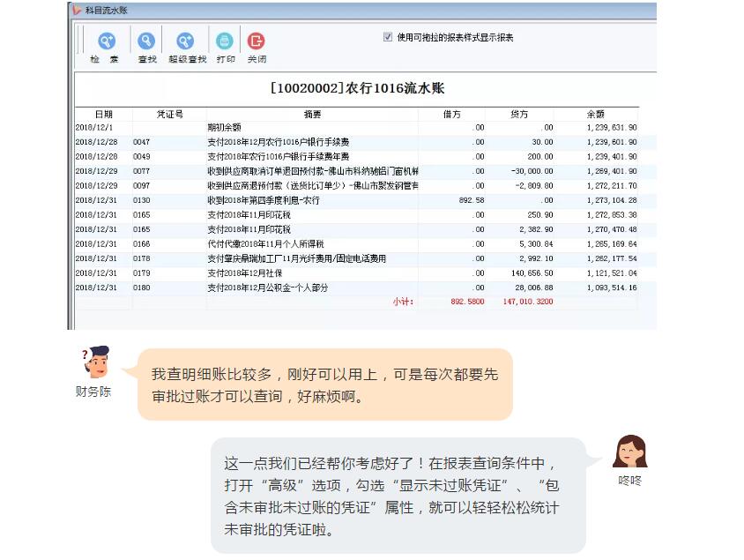Open 超级查找 (super find) tool

[185, 41]
